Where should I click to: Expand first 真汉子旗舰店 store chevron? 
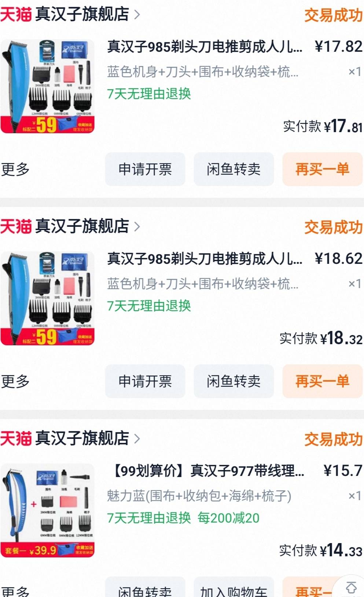pos(137,15)
